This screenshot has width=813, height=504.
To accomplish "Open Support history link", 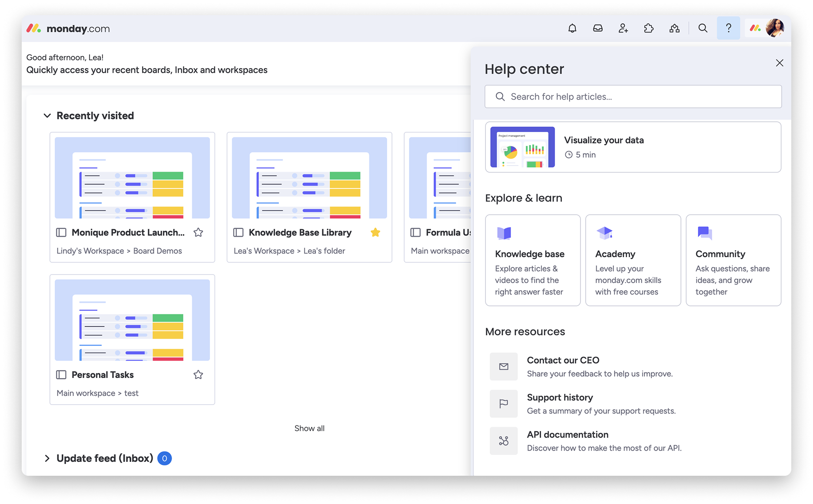I will [560, 398].
